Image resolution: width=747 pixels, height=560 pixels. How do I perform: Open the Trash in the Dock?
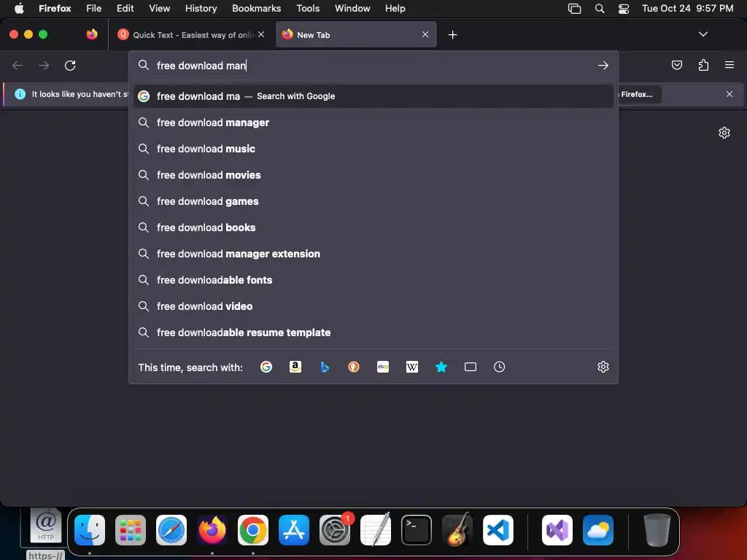point(657,530)
